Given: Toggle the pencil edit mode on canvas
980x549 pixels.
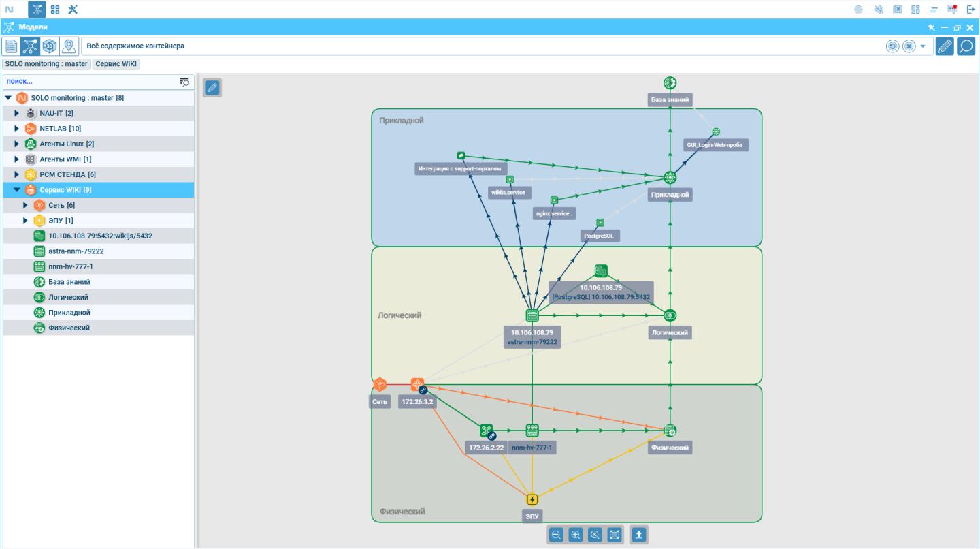Looking at the screenshot, I should (x=212, y=87).
